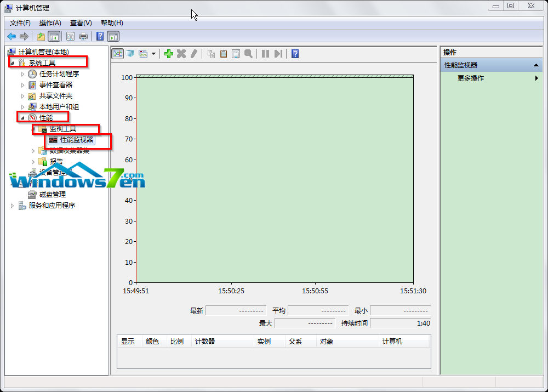The width and height of the screenshot is (548, 392).
Task: Click the View log data cube icon
Action: pos(130,54)
